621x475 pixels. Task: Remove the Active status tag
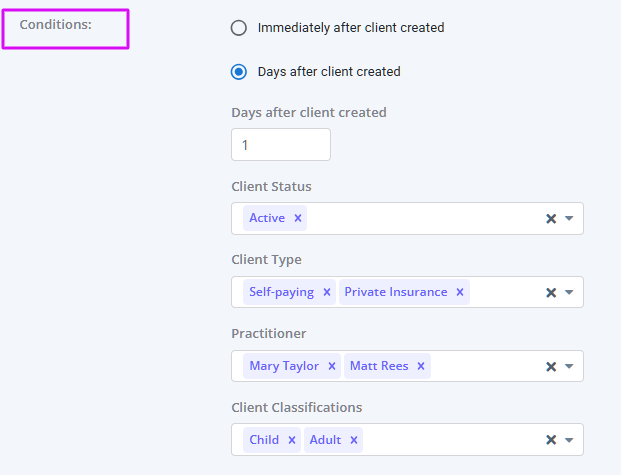[x=298, y=218]
